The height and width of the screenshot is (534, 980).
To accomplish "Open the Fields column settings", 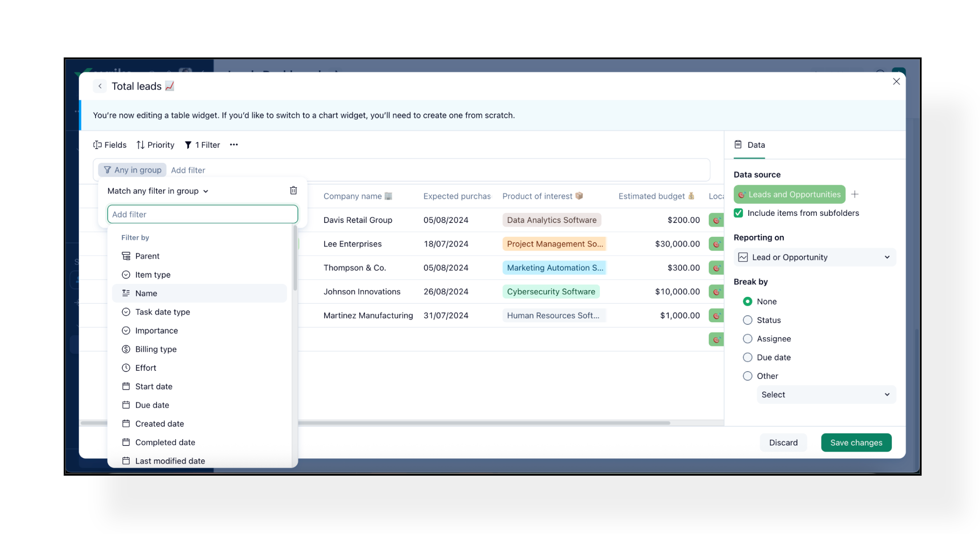I will click(x=110, y=145).
